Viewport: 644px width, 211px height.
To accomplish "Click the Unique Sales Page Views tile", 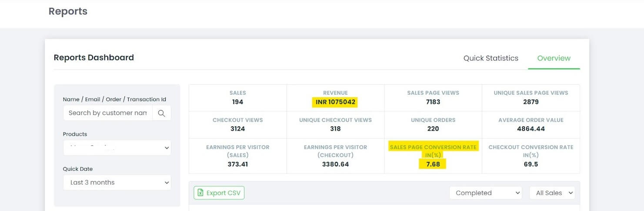I will (x=531, y=98).
